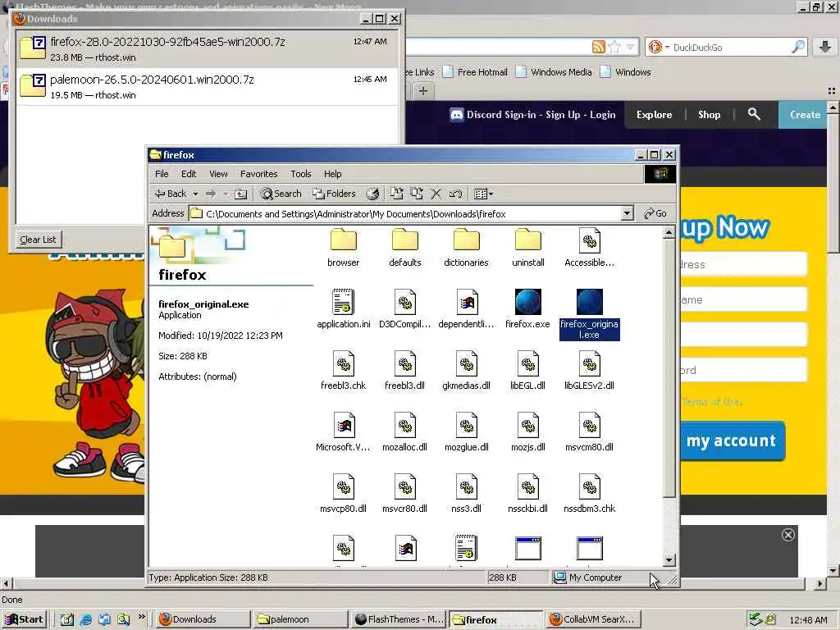The image size is (840, 630).
Task: Open the Free Hotmail bookmark
Action: pyautogui.click(x=475, y=72)
